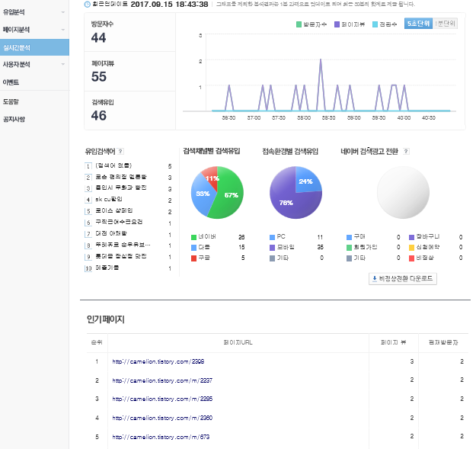Screen dimensions: 476x449
Task: Open link camelion.tistory.com/m/673
Action: click(161, 437)
